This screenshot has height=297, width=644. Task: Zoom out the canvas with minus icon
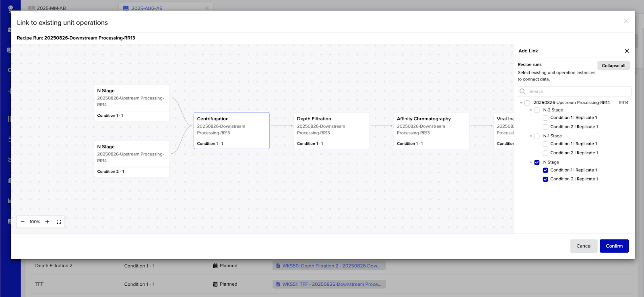pyautogui.click(x=23, y=222)
